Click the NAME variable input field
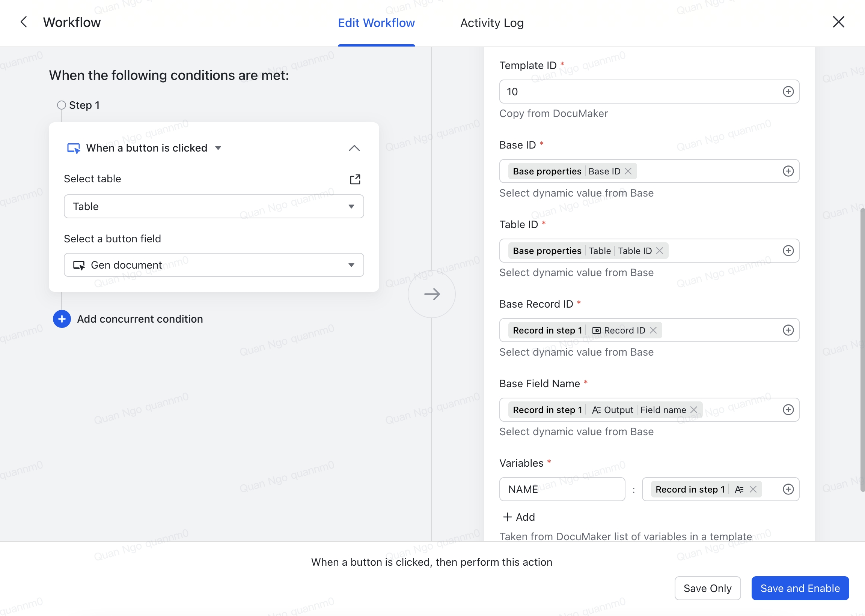865x616 pixels. tap(562, 489)
